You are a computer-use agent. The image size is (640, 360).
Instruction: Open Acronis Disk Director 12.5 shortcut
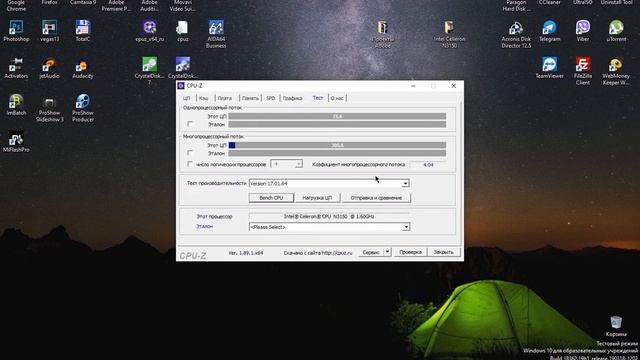(x=516, y=34)
